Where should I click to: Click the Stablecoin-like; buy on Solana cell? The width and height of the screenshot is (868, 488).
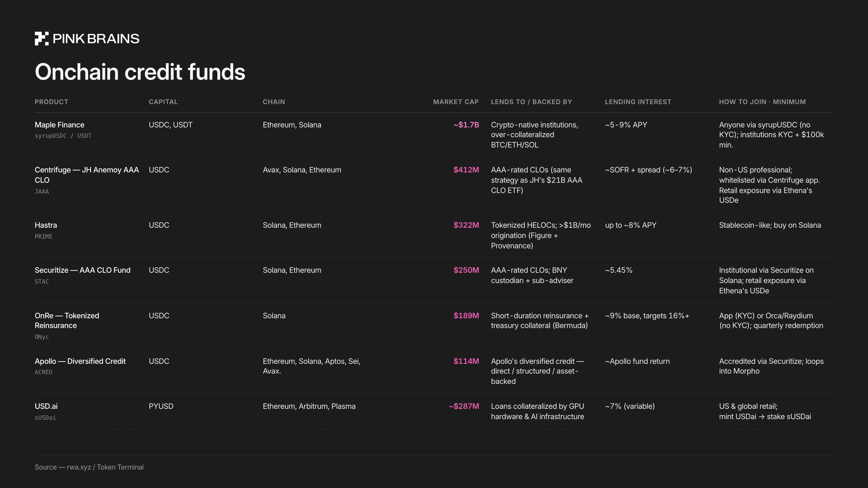[770, 225]
